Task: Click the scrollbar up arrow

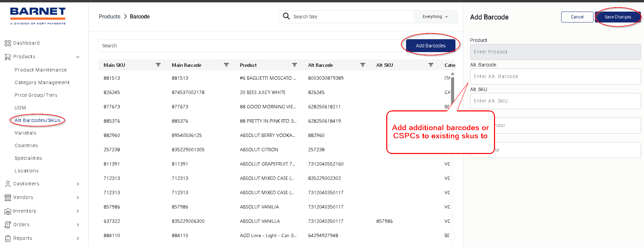Action: click(x=452, y=74)
